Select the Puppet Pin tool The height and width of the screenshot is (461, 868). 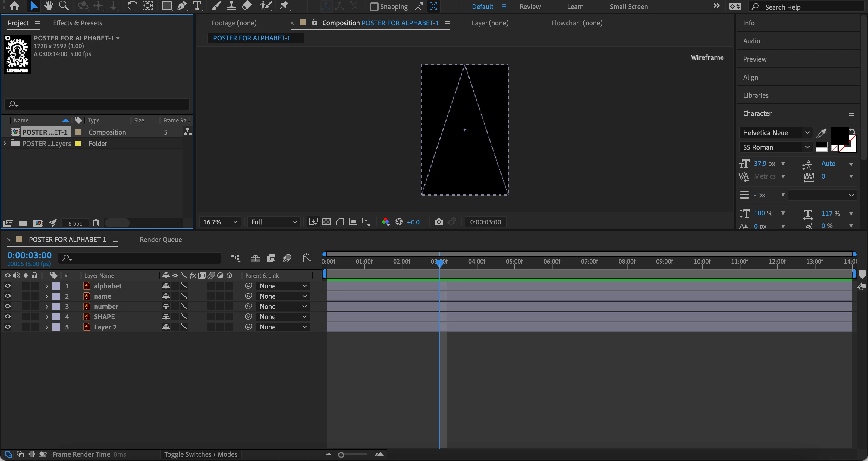pos(284,6)
